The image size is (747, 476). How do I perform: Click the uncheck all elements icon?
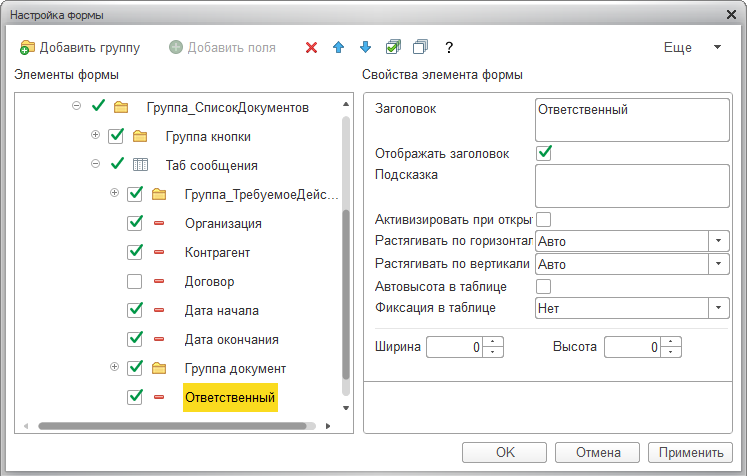[x=420, y=47]
